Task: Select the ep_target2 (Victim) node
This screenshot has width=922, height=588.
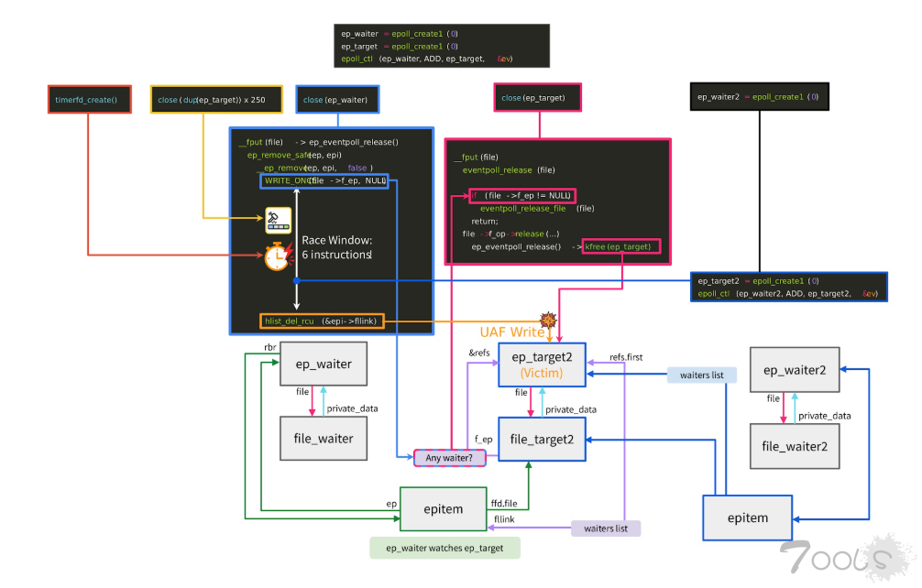Action: click(x=542, y=365)
